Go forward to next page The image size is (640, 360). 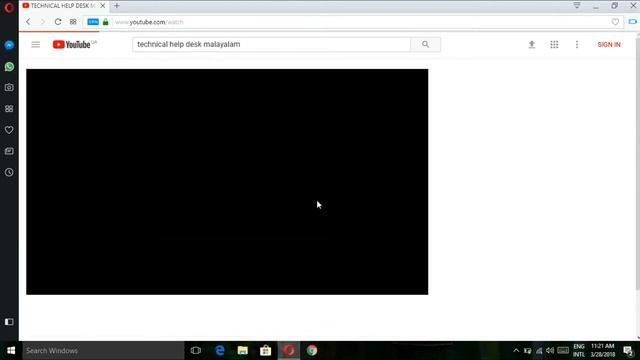click(x=43, y=22)
